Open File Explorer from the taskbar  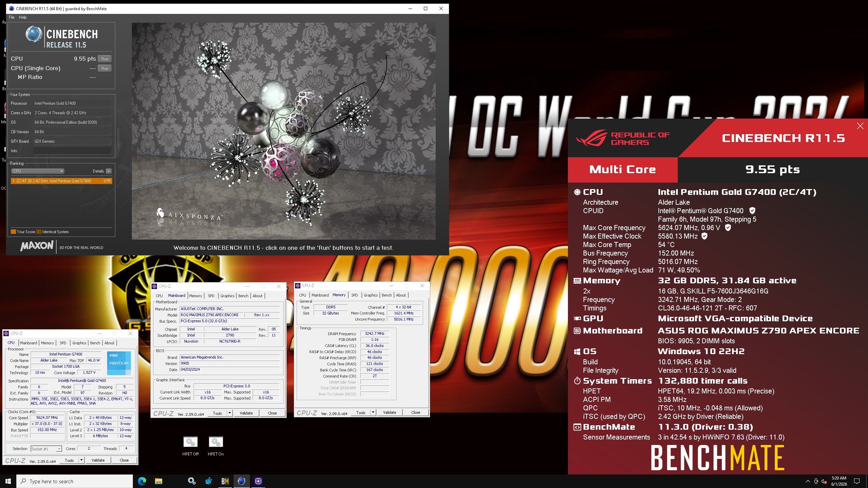coord(159,481)
